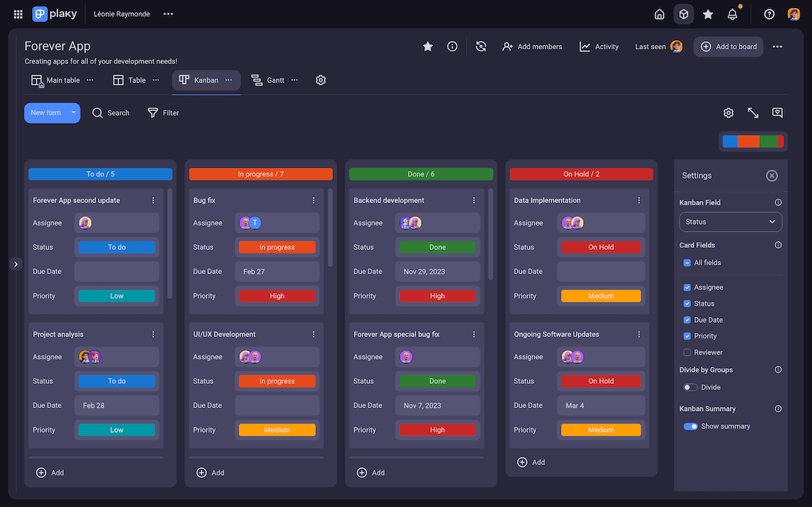Click the card preview icon near the gear
The width and height of the screenshot is (812, 507).
pyautogui.click(x=777, y=112)
